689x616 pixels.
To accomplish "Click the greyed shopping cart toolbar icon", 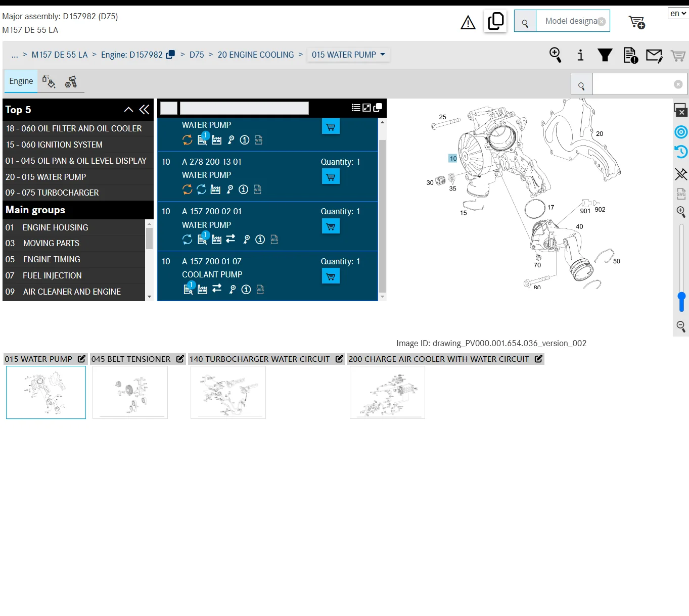I will (x=678, y=56).
